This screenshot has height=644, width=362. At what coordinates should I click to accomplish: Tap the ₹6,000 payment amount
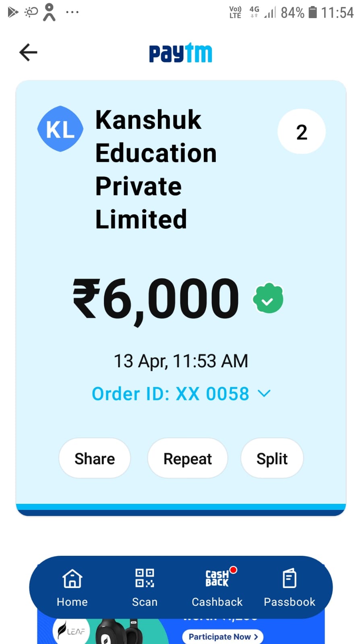pos(156,299)
